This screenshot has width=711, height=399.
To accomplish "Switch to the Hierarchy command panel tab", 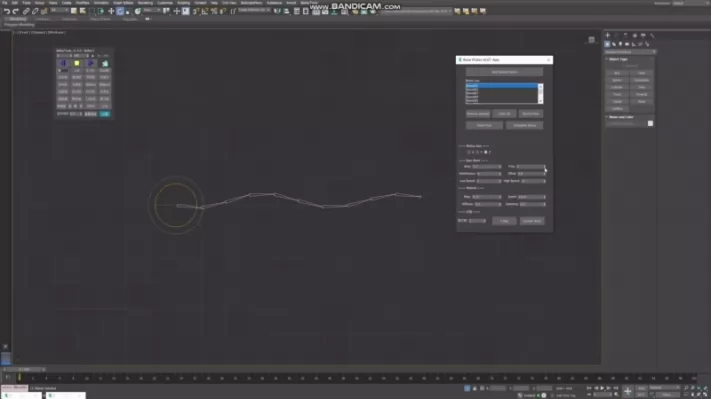I will pos(625,35).
